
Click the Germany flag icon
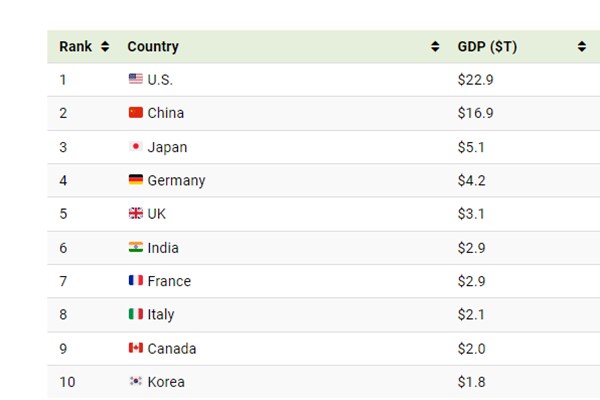135,180
